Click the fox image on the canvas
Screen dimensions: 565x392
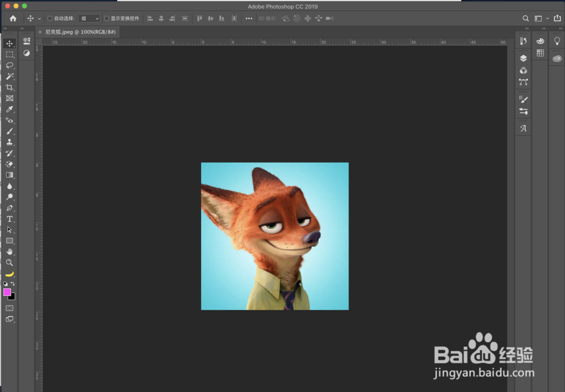point(275,236)
